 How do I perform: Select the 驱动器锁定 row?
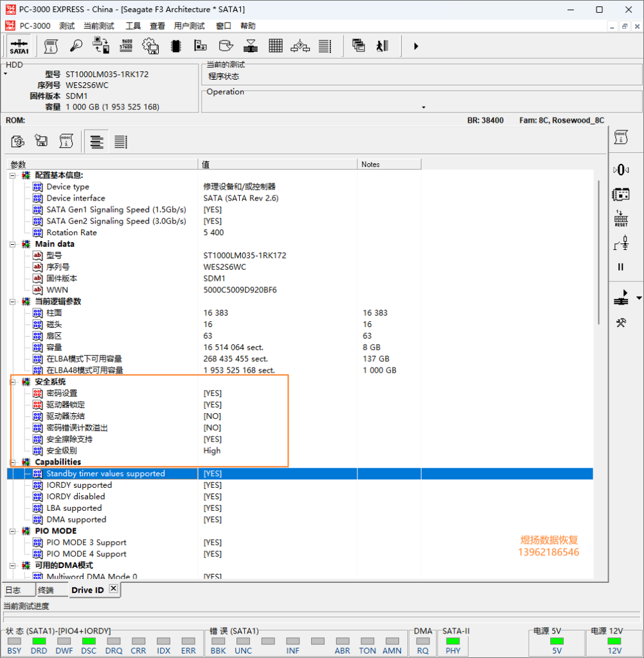(x=300, y=405)
